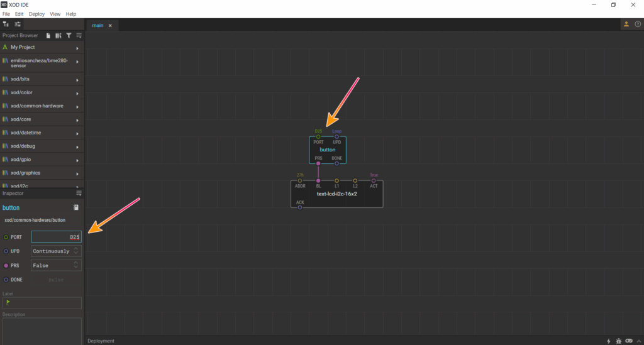Viewport: 644px width, 345px height.
Task: Open the help question mark icon
Action: [638, 25]
